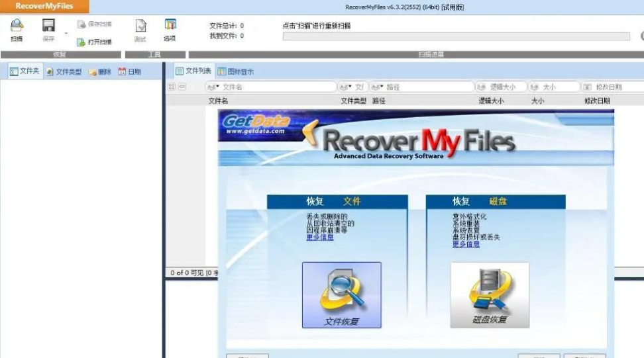
Task: Click the 逻辑大小 filter field
Action: click(501, 87)
